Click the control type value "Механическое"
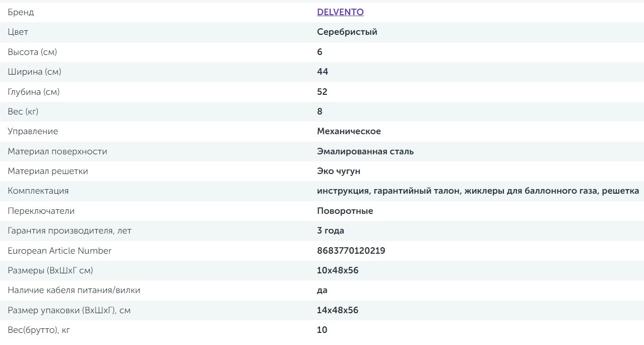This screenshot has height=345, width=644. click(349, 131)
